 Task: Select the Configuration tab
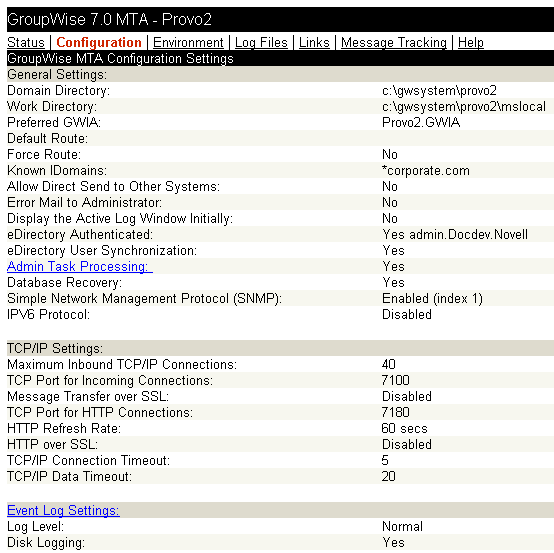[99, 42]
